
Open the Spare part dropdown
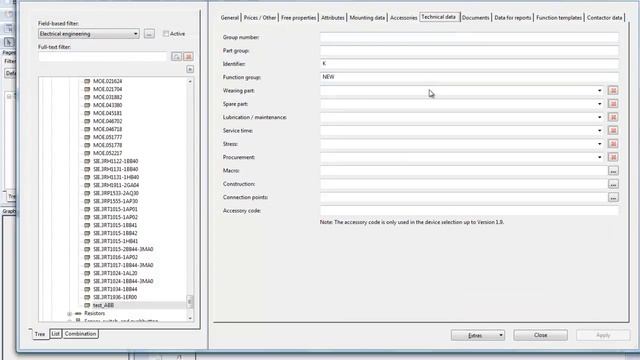pos(599,104)
